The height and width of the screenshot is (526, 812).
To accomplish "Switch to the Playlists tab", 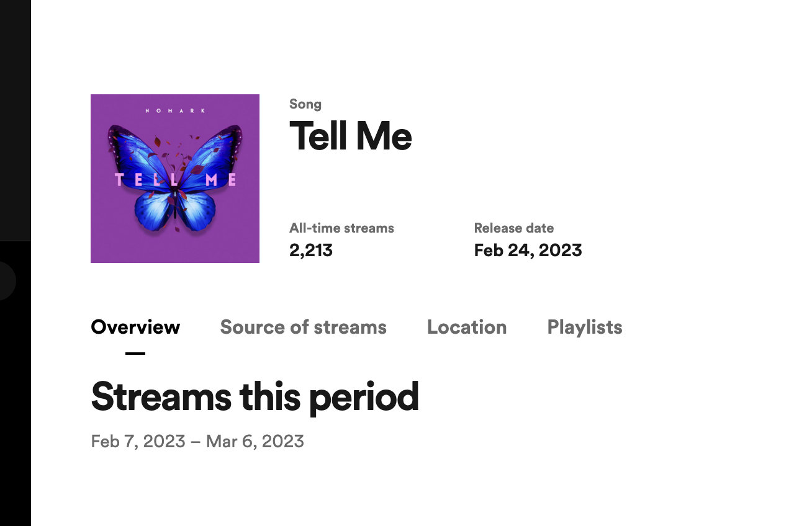I will (x=585, y=327).
